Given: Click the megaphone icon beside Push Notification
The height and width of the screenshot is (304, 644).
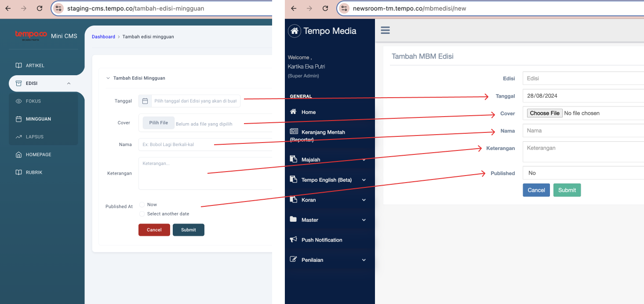Looking at the screenshot, I should pyautogui.click(x=294, y=239).
